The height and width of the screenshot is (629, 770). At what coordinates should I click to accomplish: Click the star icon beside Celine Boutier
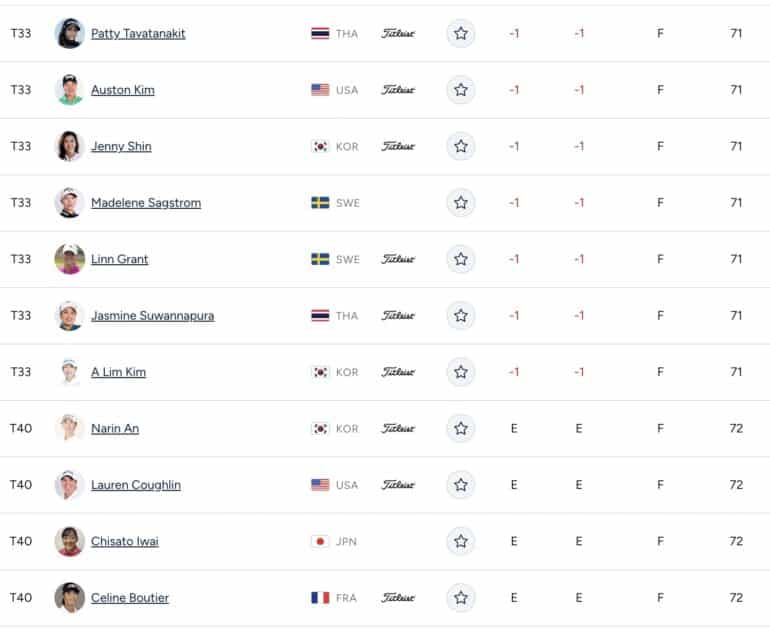point(461,598)
